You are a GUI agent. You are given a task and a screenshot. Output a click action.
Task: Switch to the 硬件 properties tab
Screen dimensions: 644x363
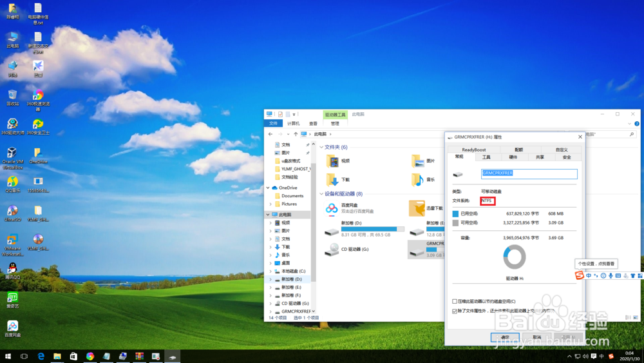513,157
